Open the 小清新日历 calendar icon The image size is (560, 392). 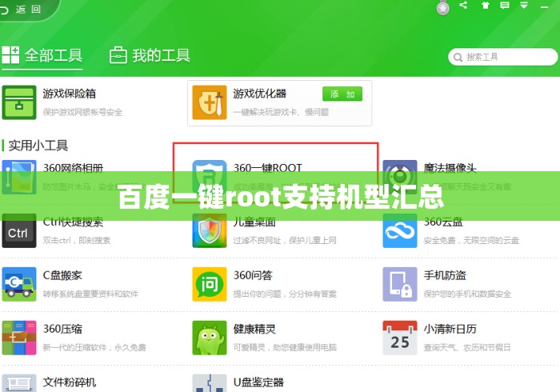(400, 338)
